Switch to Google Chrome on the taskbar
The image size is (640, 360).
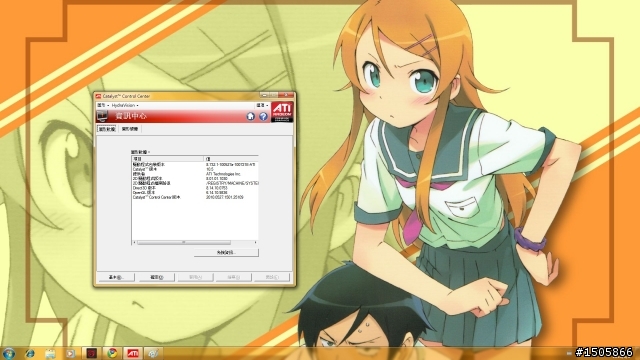click(112, 353)
